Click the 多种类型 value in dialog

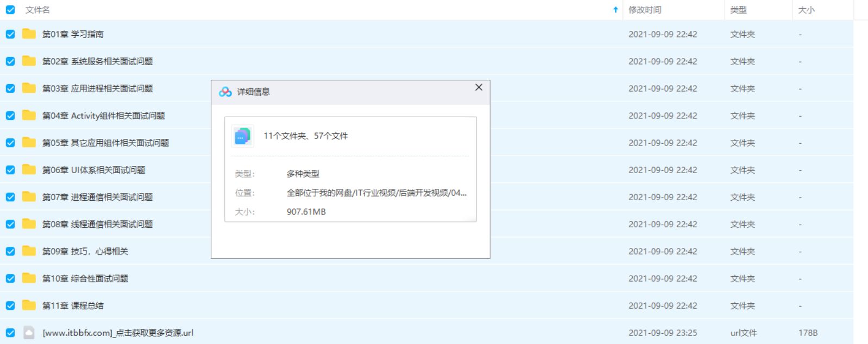(303, 174)
